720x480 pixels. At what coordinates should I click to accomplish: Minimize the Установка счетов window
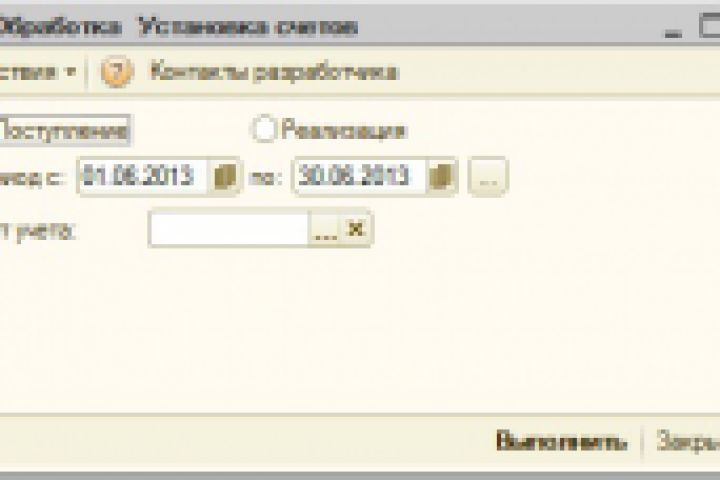tap(673, 29)
